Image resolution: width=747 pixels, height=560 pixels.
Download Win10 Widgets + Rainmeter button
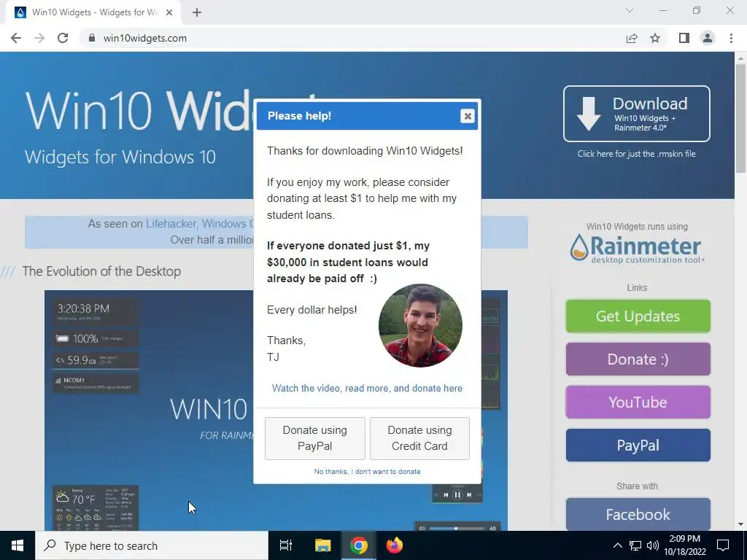636,114
